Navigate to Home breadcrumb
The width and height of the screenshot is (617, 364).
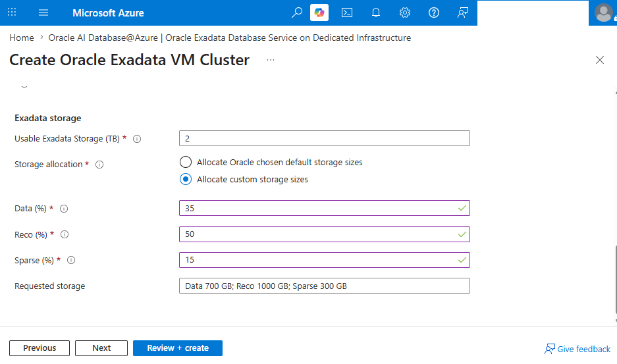pos(22,38)
